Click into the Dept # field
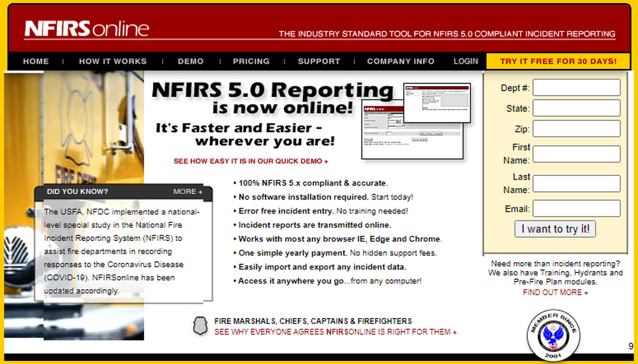The width and height of the screenshot is (638, 364). tap(577, 87)
